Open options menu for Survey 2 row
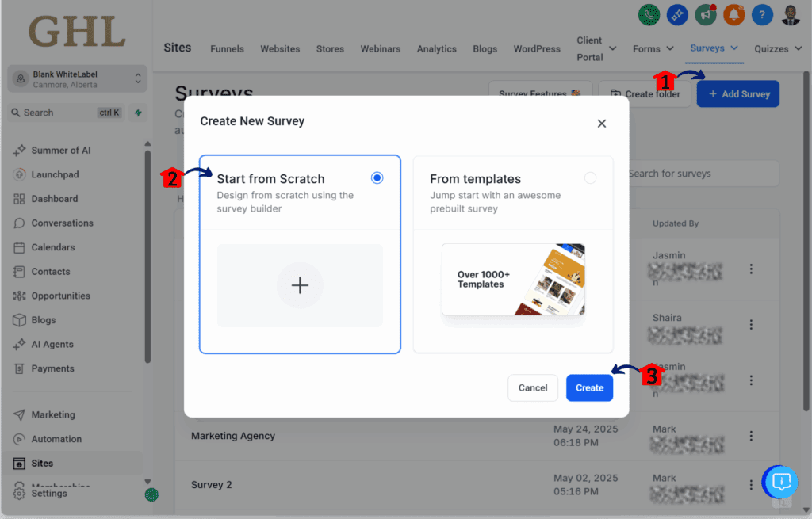Viewport: 812px width, 519px height. coord(751,485)
